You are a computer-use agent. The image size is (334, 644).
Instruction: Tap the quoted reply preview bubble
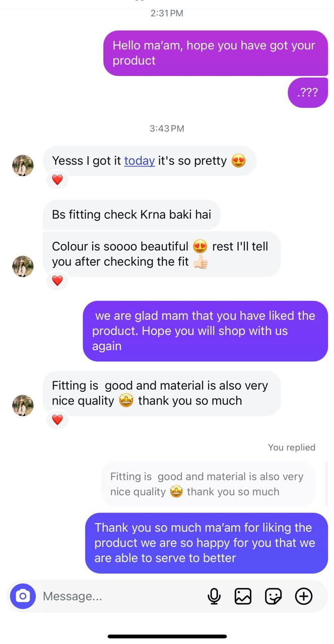(x=208, y=484)
